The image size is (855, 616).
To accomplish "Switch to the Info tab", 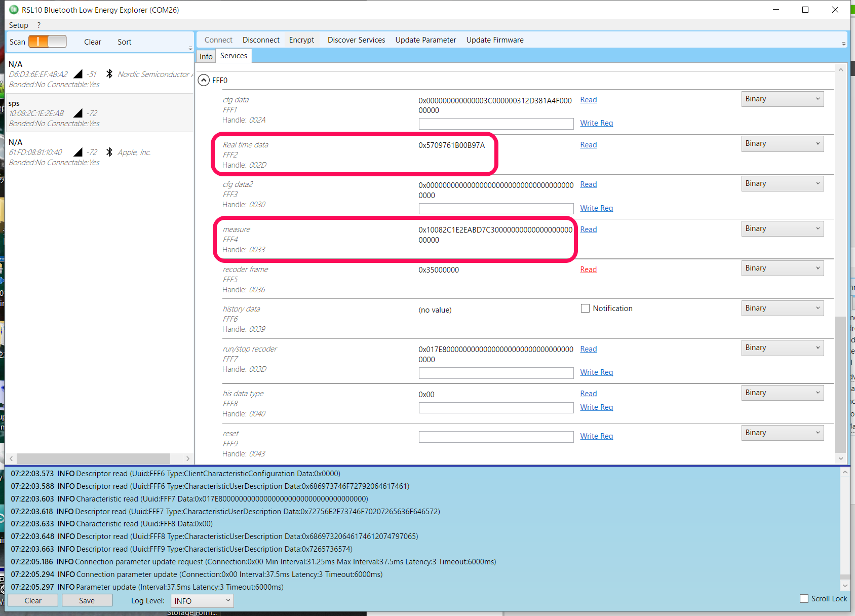I will click(206, 56).
